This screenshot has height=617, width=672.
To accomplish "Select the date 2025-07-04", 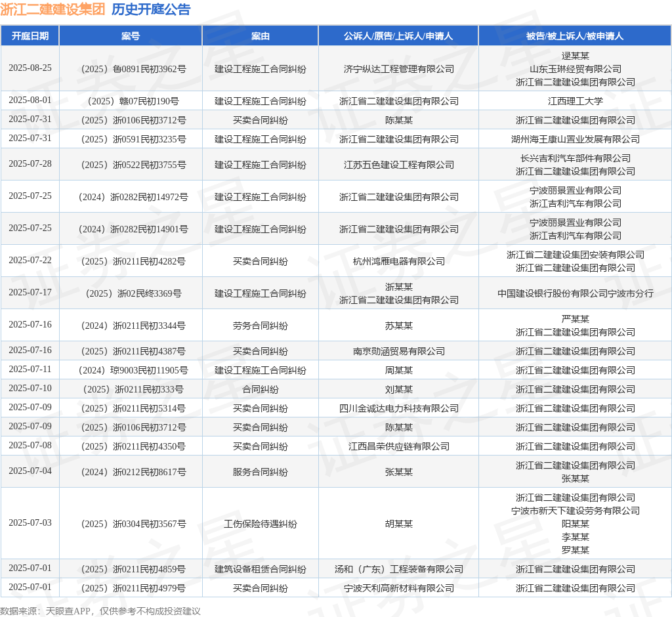I will (30, 471).
